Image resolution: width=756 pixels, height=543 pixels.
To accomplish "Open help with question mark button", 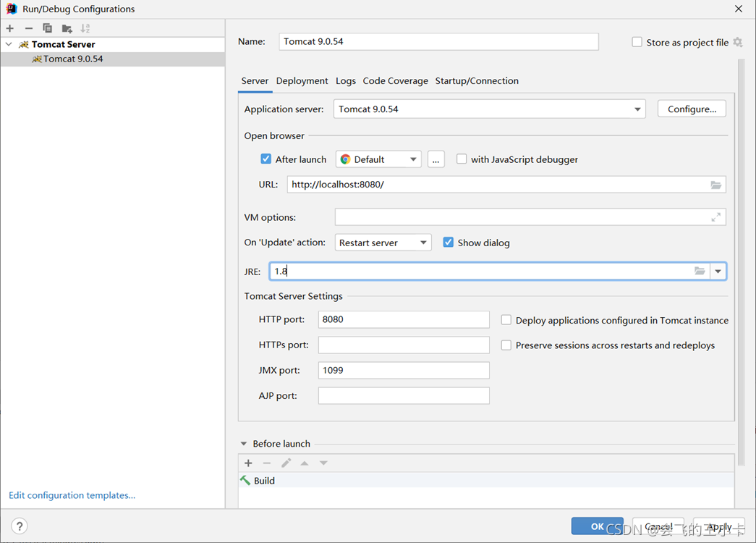I will tap(20, 526).
